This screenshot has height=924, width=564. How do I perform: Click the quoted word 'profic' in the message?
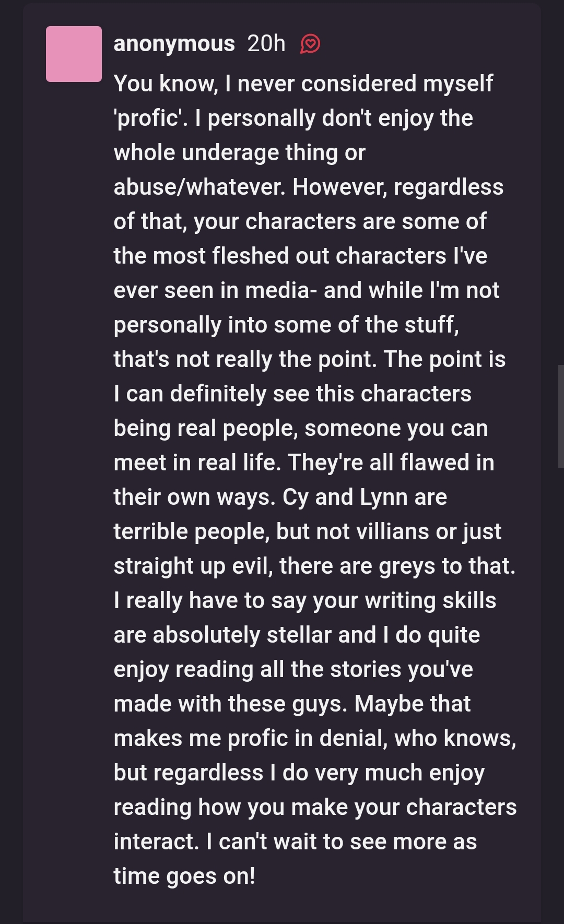[150, 118]
